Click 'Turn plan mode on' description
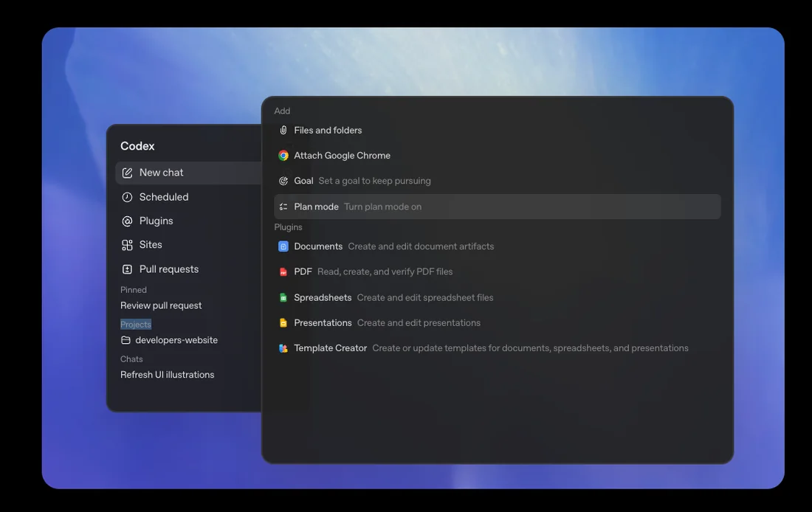 pos(382,207)
